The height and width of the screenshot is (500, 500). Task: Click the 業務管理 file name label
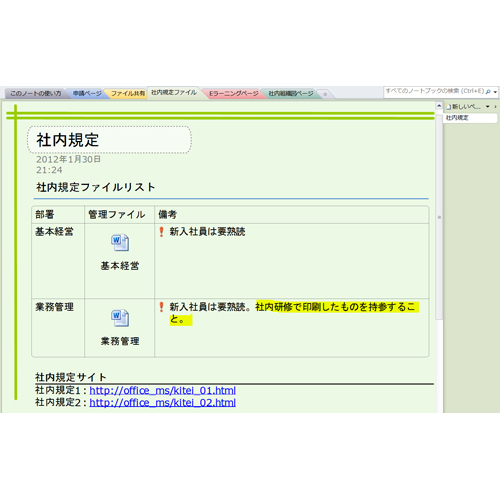pyautogui.click(x=120, y=341)
